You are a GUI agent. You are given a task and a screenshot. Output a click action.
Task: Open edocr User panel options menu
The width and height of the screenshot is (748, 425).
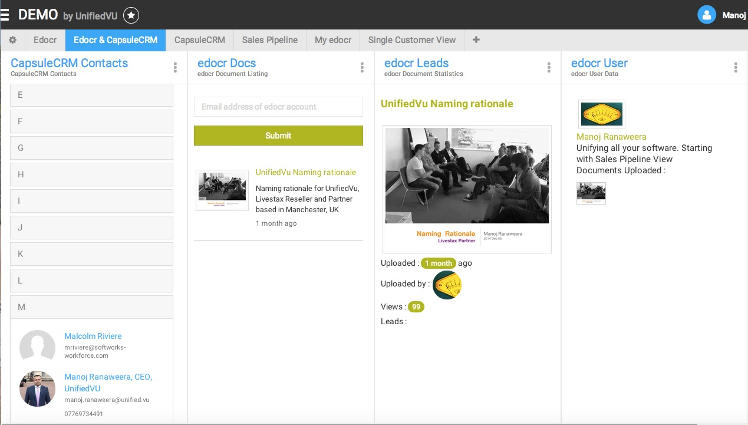736,67
